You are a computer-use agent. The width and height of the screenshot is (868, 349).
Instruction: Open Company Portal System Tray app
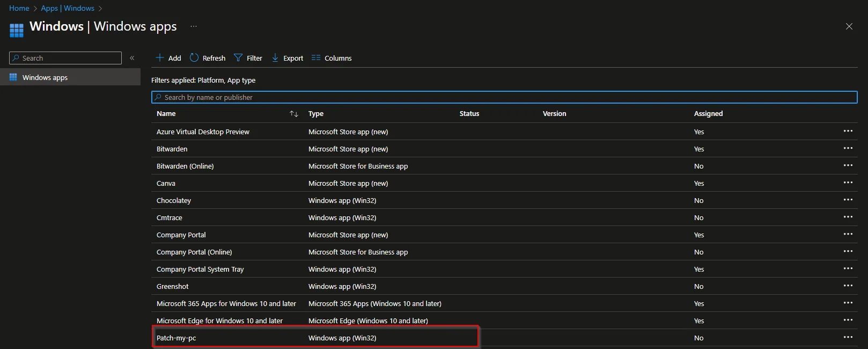(x=200, y=269)
